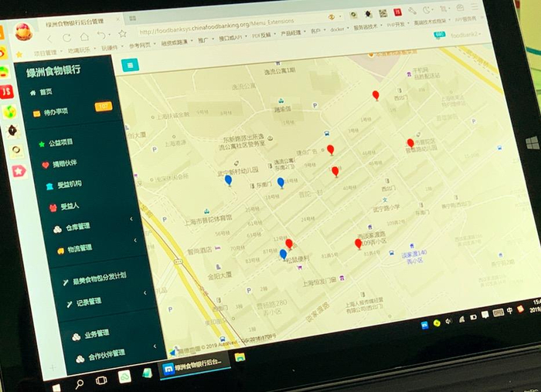The image size is (541, 392).
Task: Expand the 仓库管理 submenu chevron
Action: point(131,219)
